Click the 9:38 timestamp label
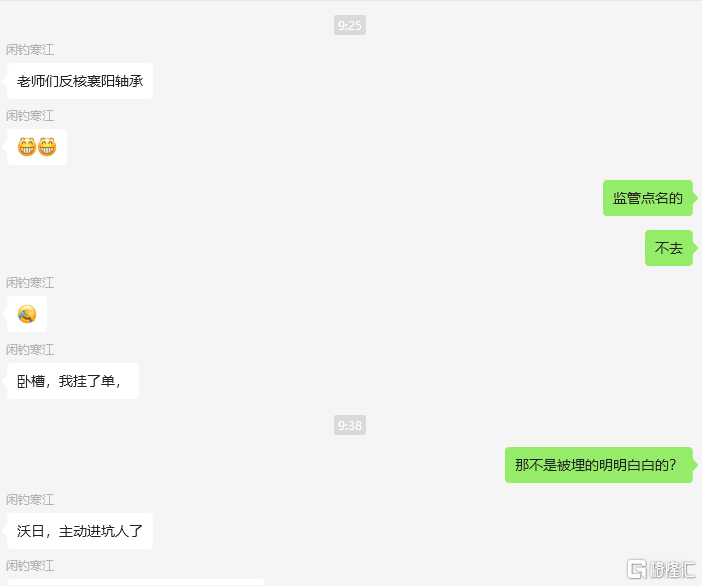702x586 pixels. click(x=350, y=425)
